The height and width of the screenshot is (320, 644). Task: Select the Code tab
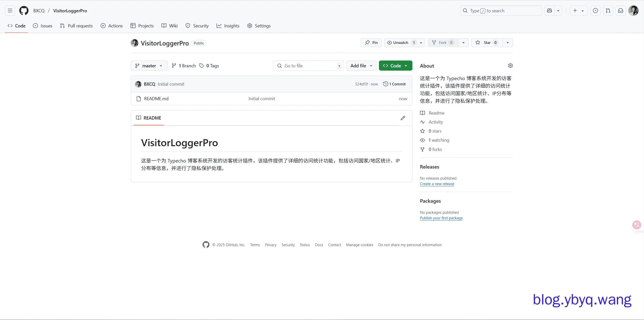coord(17,26)
